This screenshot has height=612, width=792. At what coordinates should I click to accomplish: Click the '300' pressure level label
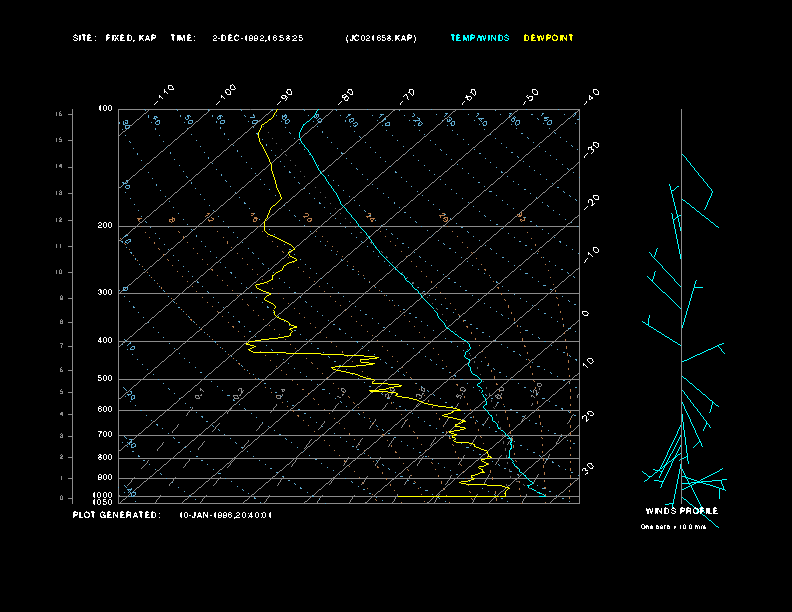click(x=105, y=292)
